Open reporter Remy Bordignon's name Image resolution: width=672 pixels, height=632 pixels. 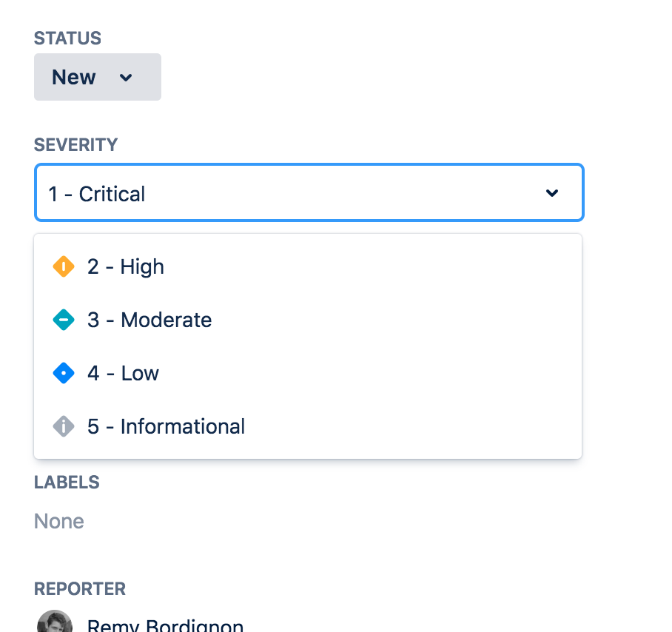click(165, 626)
